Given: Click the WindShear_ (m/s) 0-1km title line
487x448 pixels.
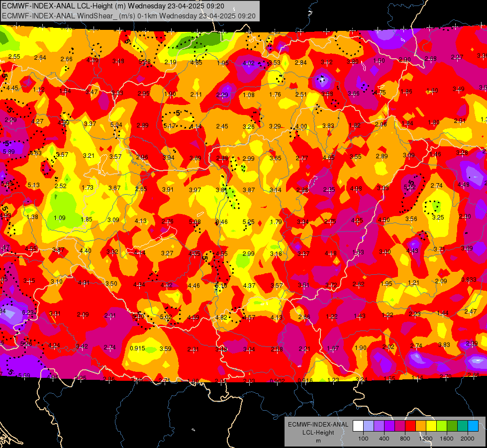Looking at the screenshot, I should 128,16.
